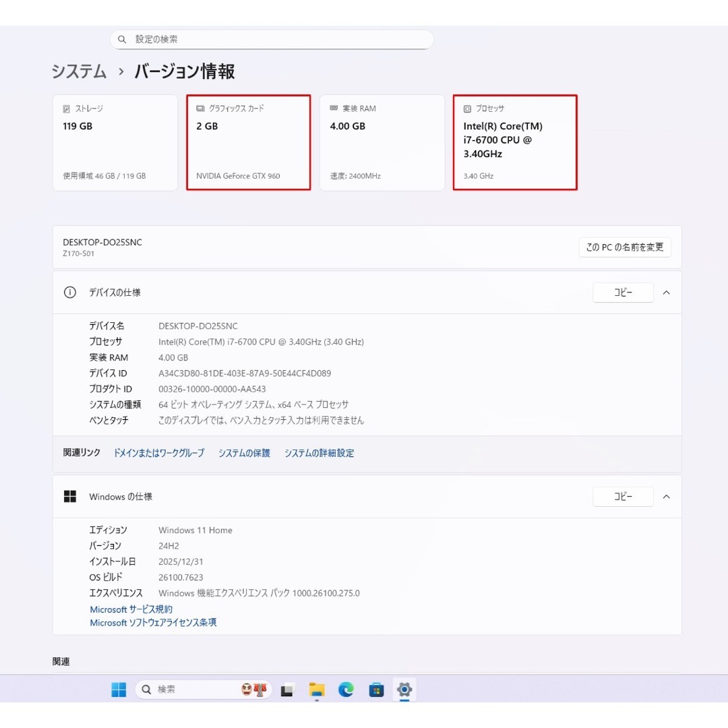728x728 pixels.
Task: Open the Microsoft サービス規約 link
Action: coord(131,609)
